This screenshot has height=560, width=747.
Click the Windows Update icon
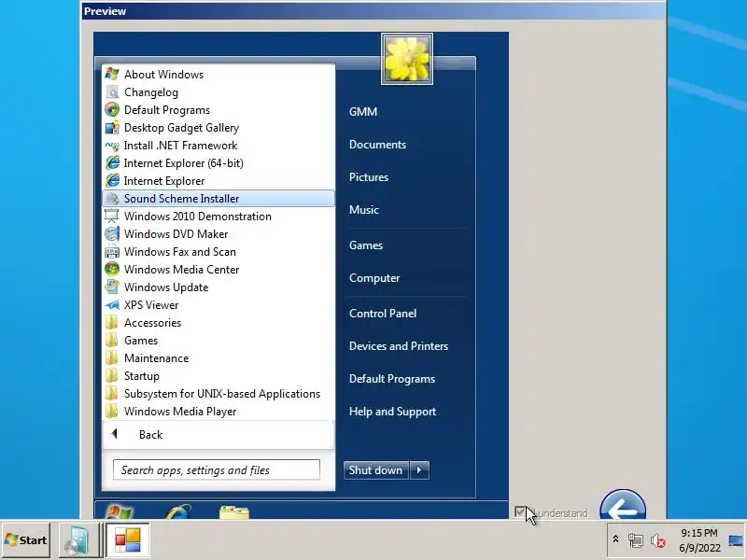[x=112, y=287]
